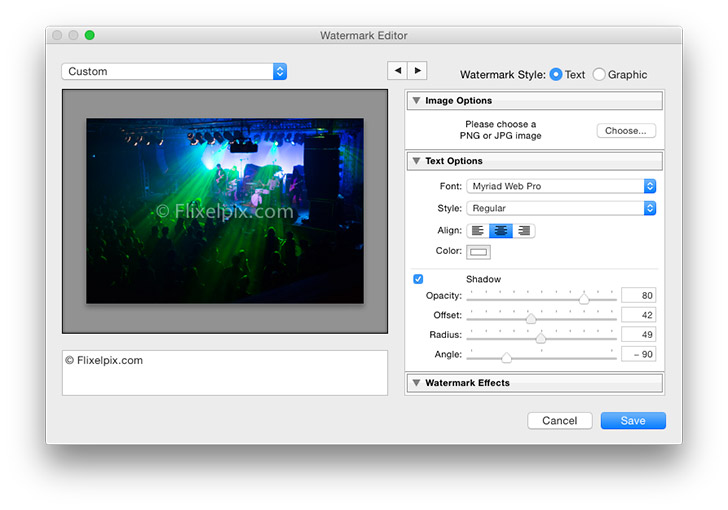Click the concert preview photo

pyautogui.click(x=225, y=211)
